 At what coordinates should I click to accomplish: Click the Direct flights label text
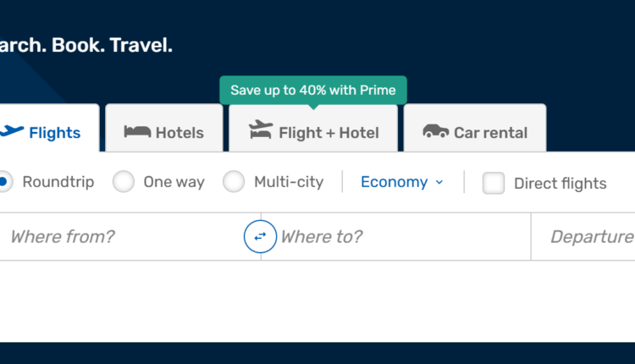(560, 183)
